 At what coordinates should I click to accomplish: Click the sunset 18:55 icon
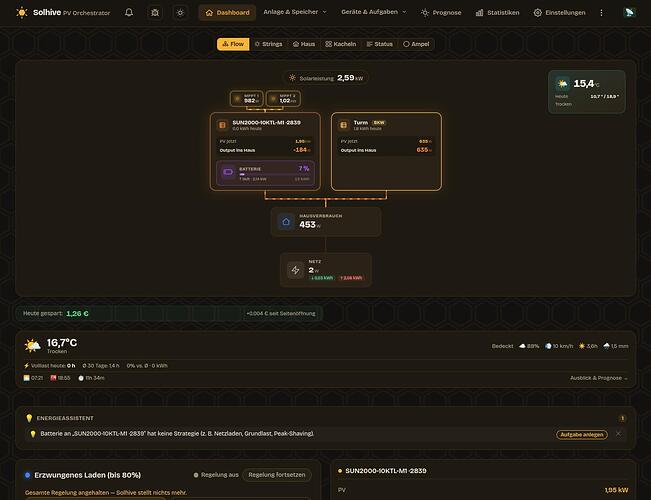click(x=53, y=378)
